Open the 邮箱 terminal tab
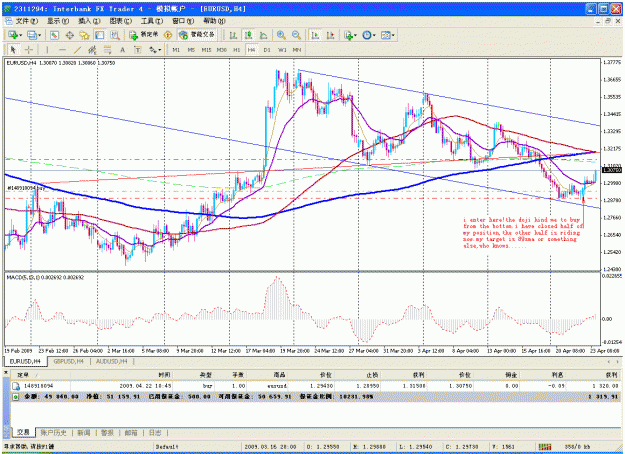 tap(131, 432)
